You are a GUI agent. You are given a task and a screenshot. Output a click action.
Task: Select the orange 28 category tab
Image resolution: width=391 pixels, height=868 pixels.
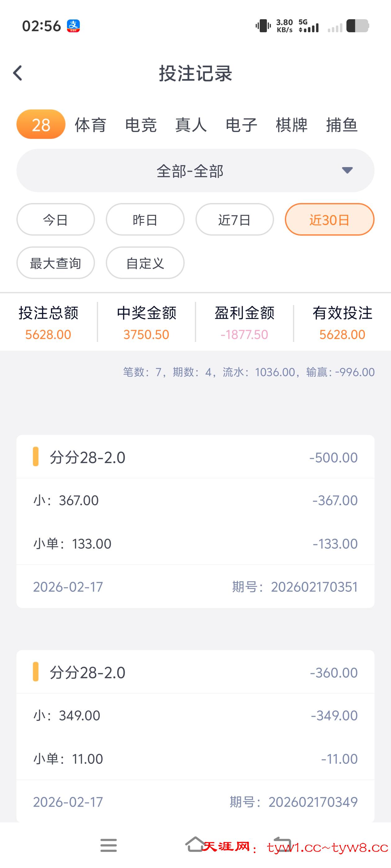point(41,125)
